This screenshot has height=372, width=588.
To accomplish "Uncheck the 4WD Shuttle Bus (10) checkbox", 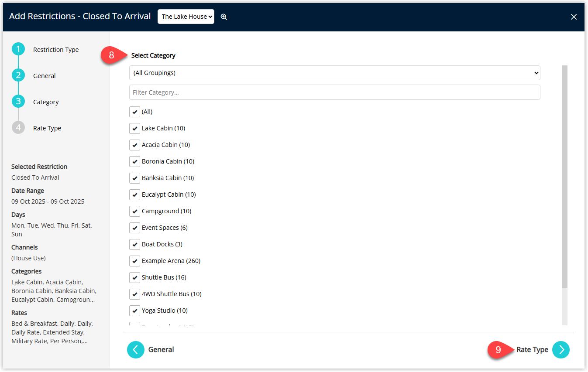I will pyautogui.click(x=134, y=294).
